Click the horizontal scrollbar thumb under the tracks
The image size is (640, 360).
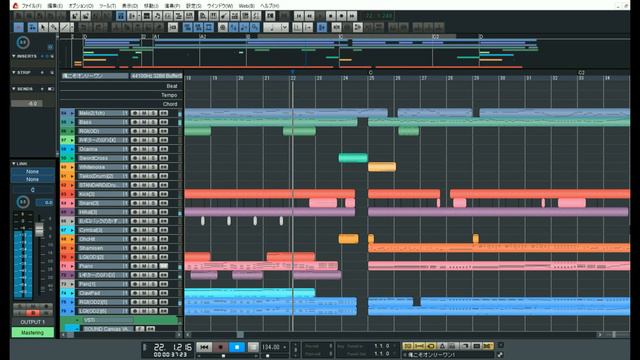[240, 335]
